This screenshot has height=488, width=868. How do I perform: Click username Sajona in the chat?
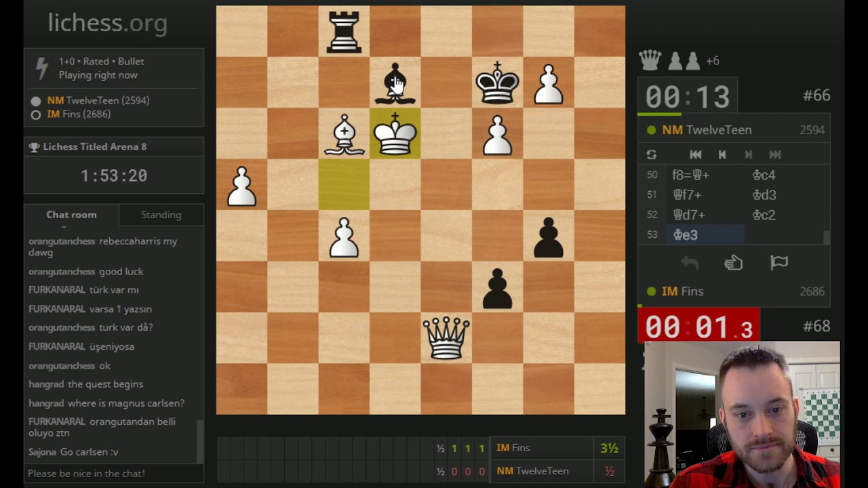point(43,452)
